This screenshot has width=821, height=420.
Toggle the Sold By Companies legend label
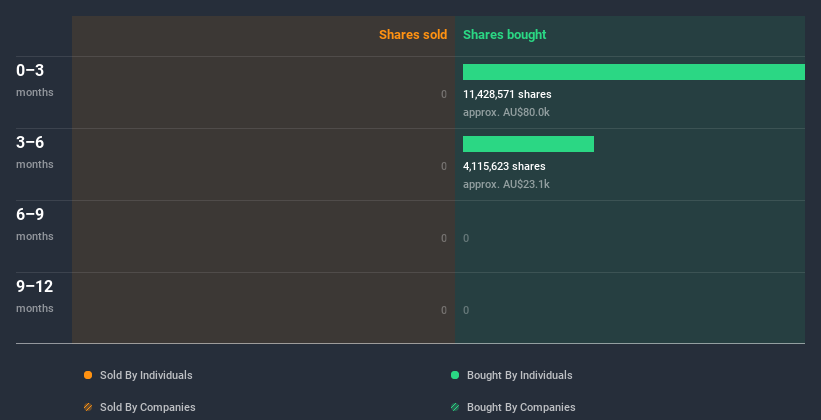click(x=148, y=407)
